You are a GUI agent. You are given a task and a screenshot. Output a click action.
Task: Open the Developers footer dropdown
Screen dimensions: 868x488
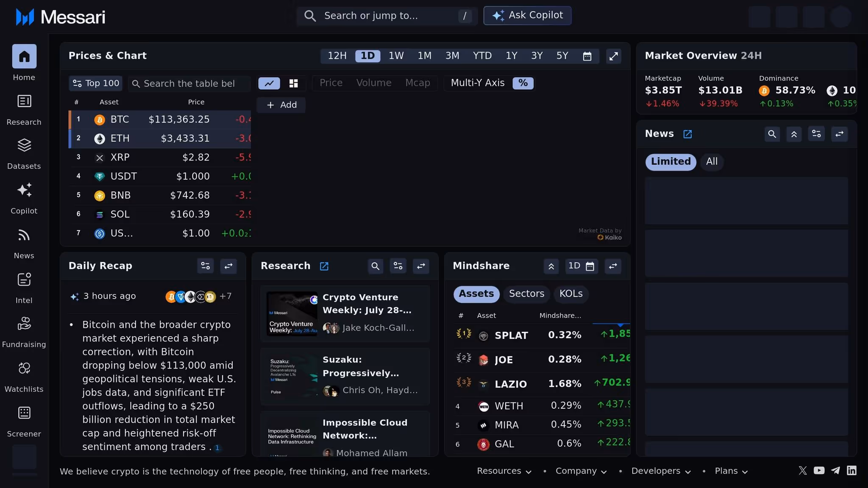pyautogui.click(x=661, y=471)
